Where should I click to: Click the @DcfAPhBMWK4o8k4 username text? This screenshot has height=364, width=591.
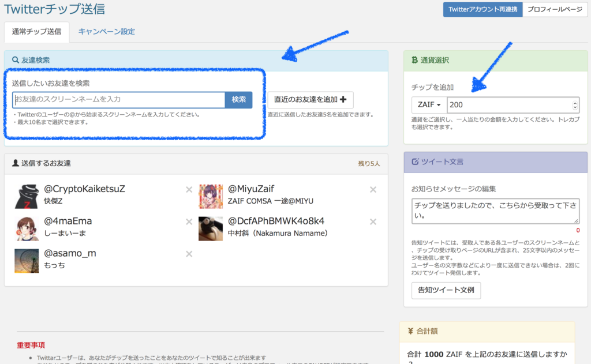276,221
